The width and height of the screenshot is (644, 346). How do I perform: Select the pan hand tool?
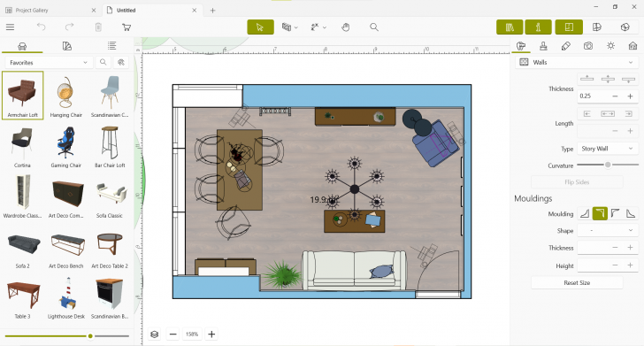click(346, 27)
